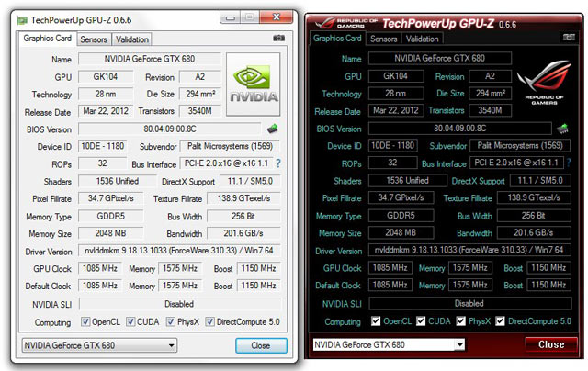Viewport: 588px width, 371px height.
Task: Click the Bus Interface question mark in the left window
Action: pos(278,163)
